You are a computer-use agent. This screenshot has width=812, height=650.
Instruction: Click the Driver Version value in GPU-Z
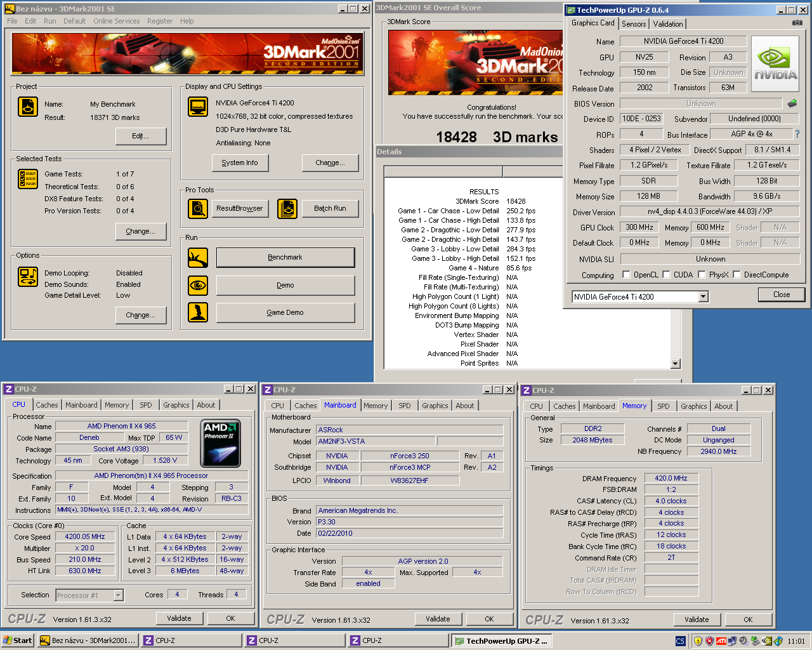[x=709, y=211]
